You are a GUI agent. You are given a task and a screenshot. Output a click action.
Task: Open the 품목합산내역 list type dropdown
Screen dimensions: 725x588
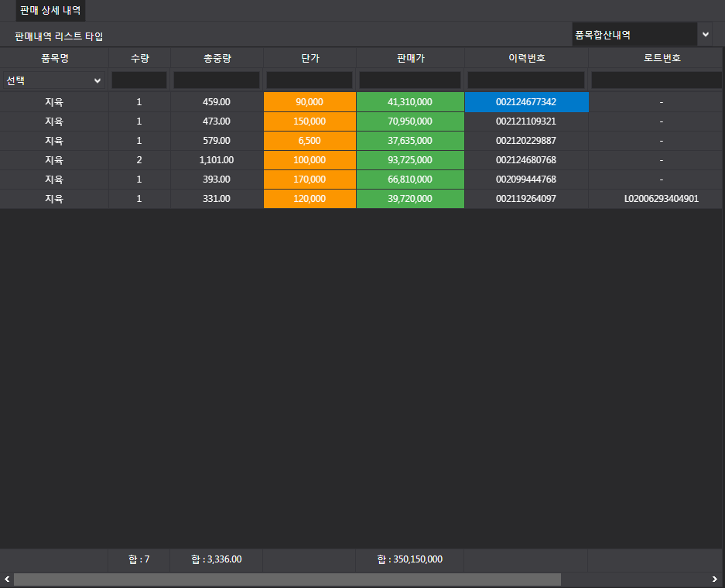[x=641, y=35]
